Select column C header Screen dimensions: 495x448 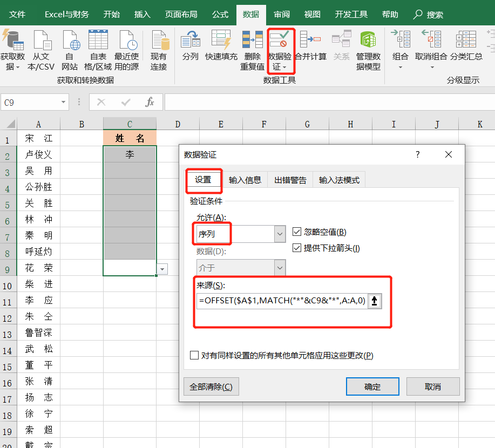[130, 124]
